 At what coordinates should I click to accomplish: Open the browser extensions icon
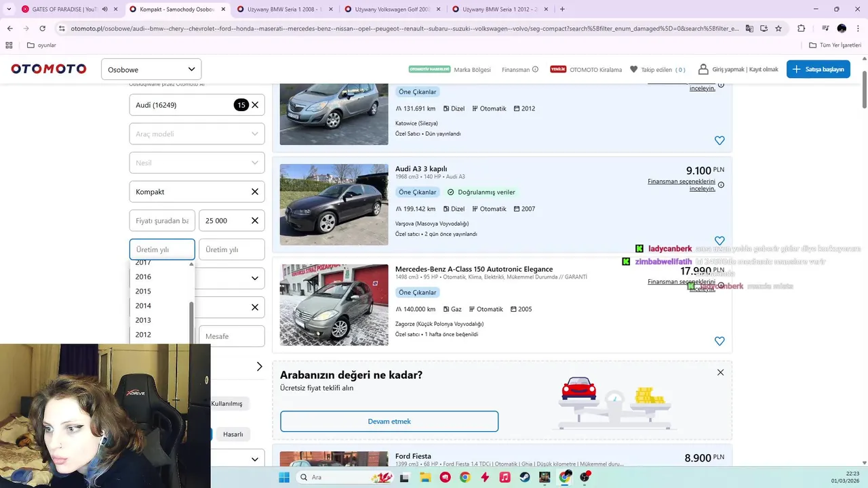[802, 28]
